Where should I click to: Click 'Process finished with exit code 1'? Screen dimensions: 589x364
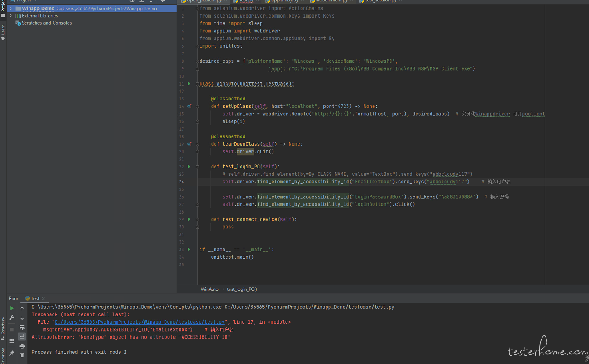coord(79,352)
